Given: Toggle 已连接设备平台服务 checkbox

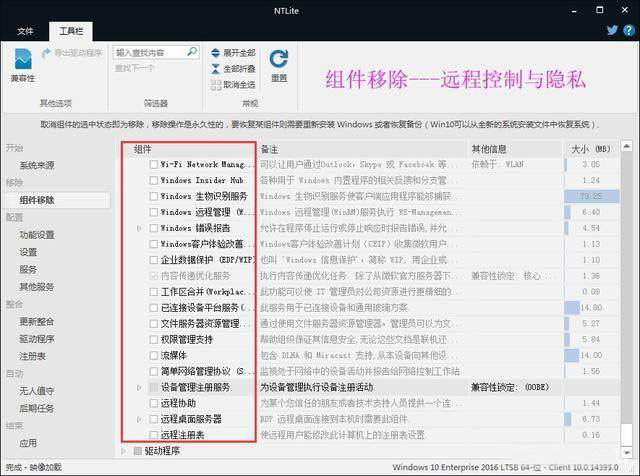Looking at the screenshot, I should coord(153,308).
